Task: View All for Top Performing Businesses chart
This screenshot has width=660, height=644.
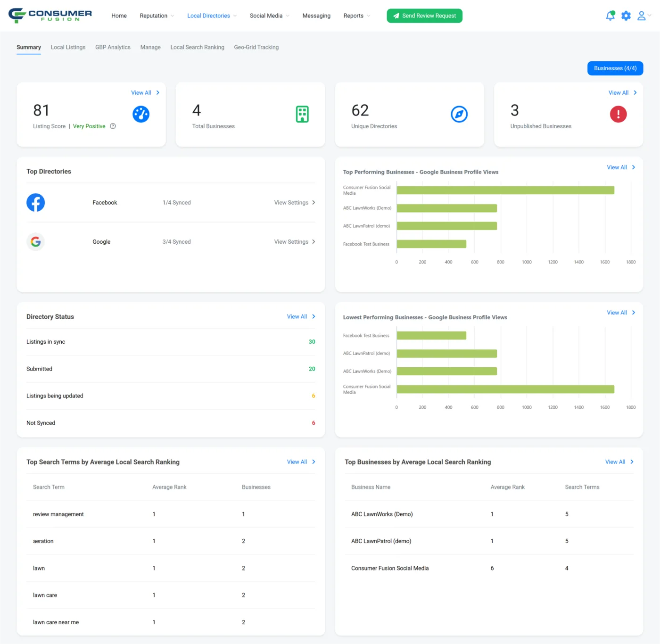Action: (621, 167)
